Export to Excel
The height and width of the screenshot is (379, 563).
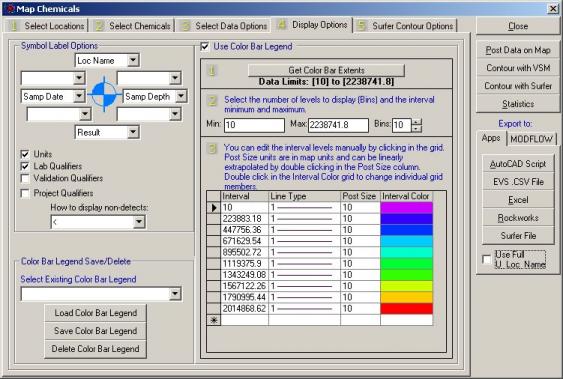click(518, 200)
